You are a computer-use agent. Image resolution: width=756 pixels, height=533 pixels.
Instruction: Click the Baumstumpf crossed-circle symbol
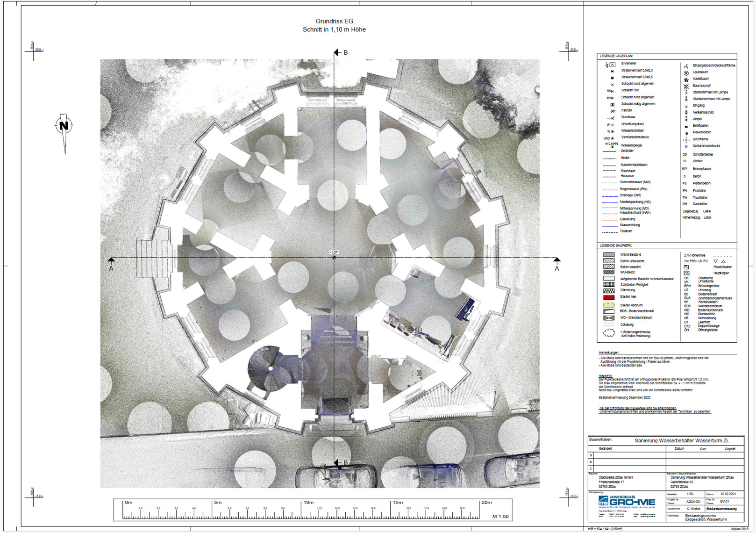(x=686, y=86)
